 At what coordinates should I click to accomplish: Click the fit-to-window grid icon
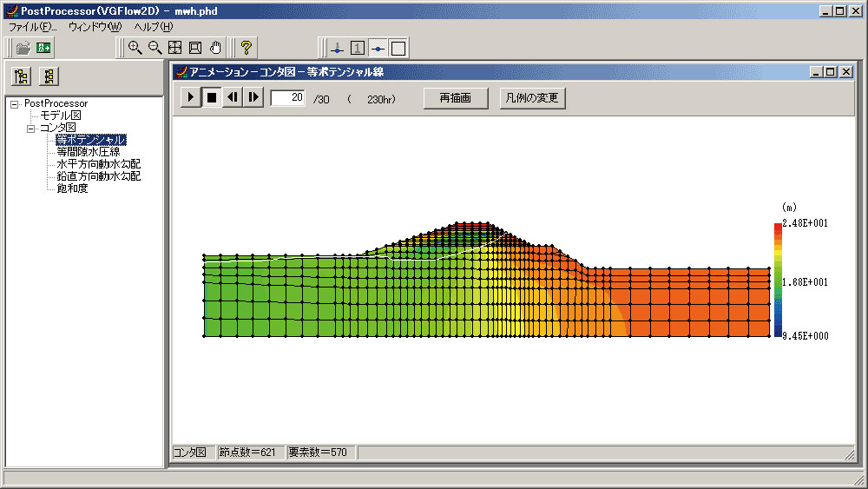point(175,48)
